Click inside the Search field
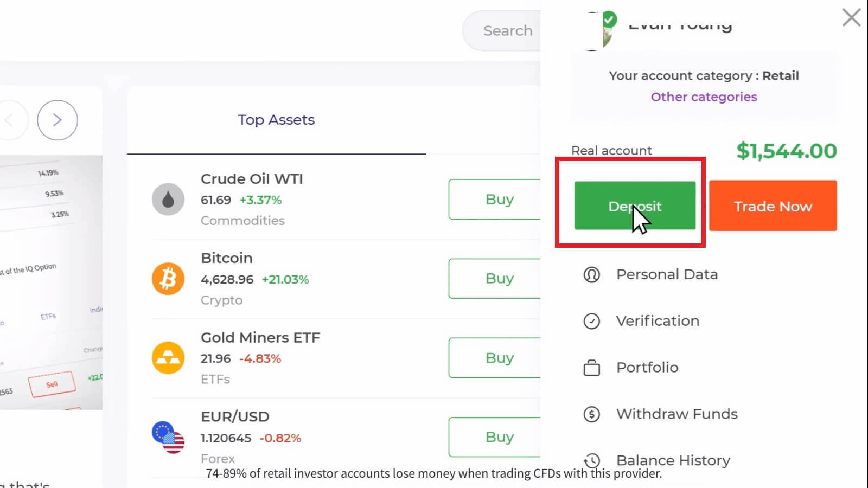 pos(508,30)
